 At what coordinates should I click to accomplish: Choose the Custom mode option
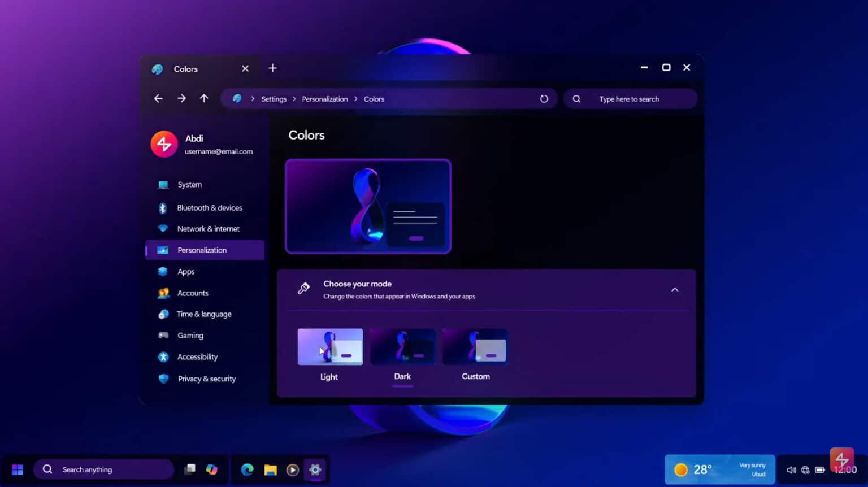click(475, 346)
